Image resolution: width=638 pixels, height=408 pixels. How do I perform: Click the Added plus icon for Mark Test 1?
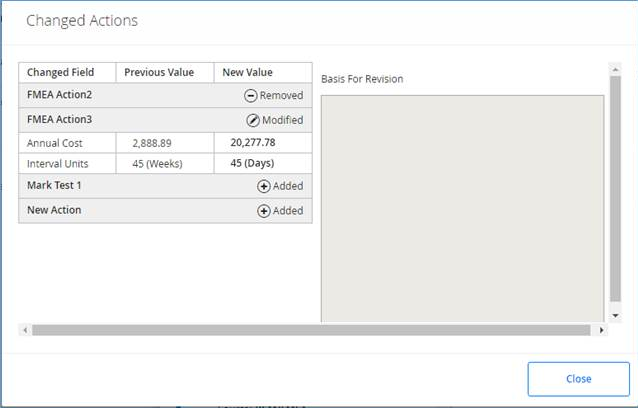coord(263,186)
